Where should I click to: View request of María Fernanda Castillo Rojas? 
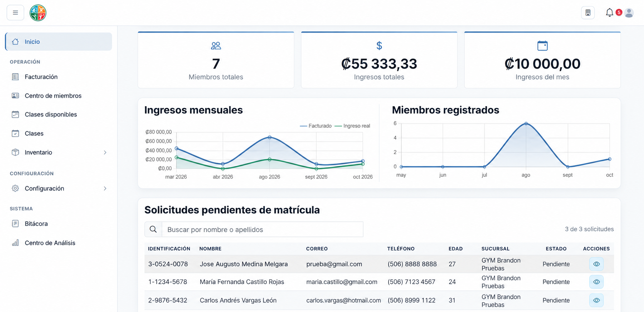tap(596, 282)
